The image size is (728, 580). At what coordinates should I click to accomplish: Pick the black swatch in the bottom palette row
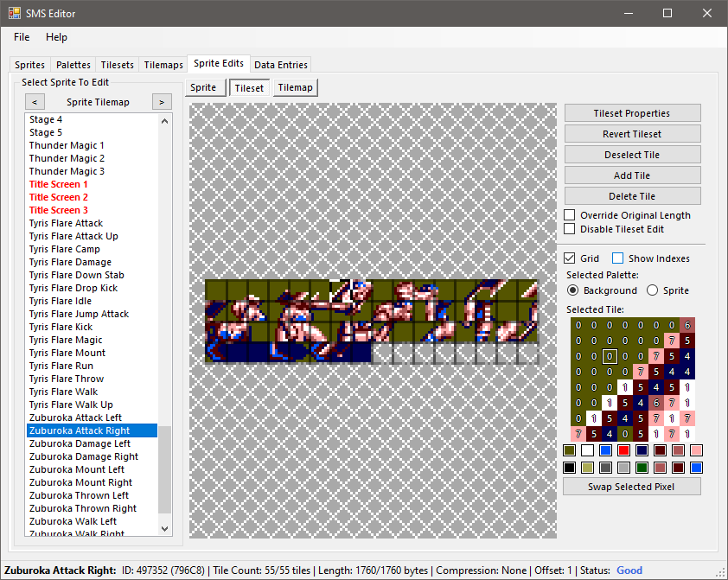pos(569,468)
